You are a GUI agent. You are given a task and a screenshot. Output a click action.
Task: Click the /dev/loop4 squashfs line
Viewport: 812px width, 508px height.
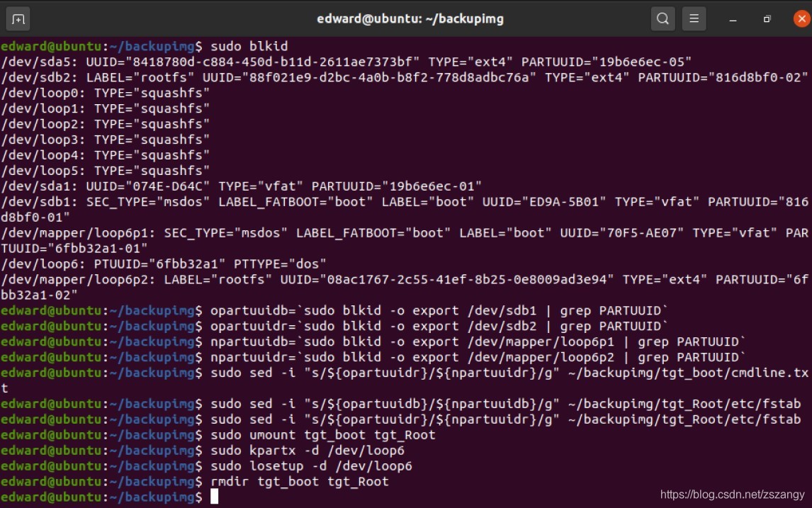(105, 155)
